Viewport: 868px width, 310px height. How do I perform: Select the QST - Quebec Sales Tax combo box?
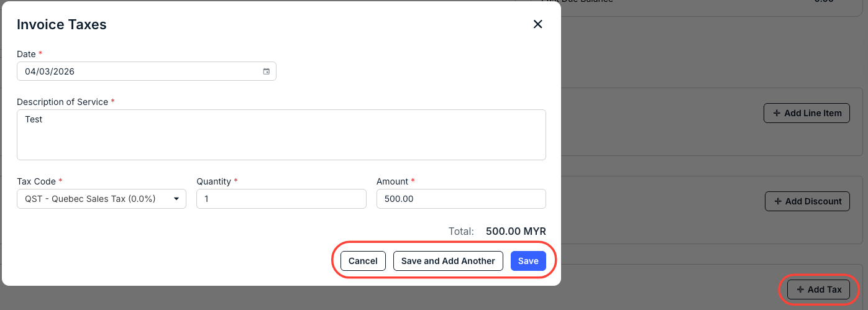[x=101, y=199]
